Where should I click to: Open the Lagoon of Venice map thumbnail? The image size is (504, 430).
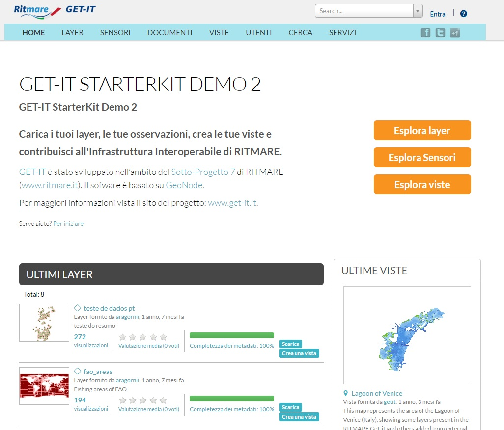tap(407, 335)
